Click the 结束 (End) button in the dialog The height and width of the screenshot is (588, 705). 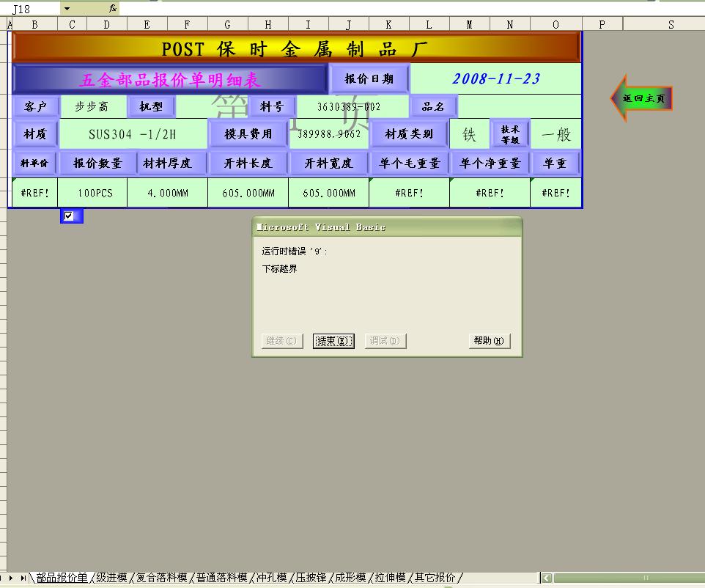[x=333, y=341]
